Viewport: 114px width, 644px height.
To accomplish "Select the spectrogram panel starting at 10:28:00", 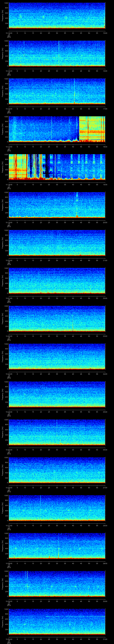I will pyautogui.click(x=57, y=546).
